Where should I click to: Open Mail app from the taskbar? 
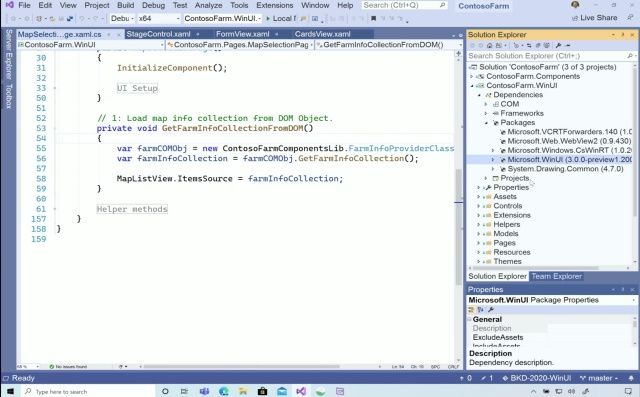[282, 391]
